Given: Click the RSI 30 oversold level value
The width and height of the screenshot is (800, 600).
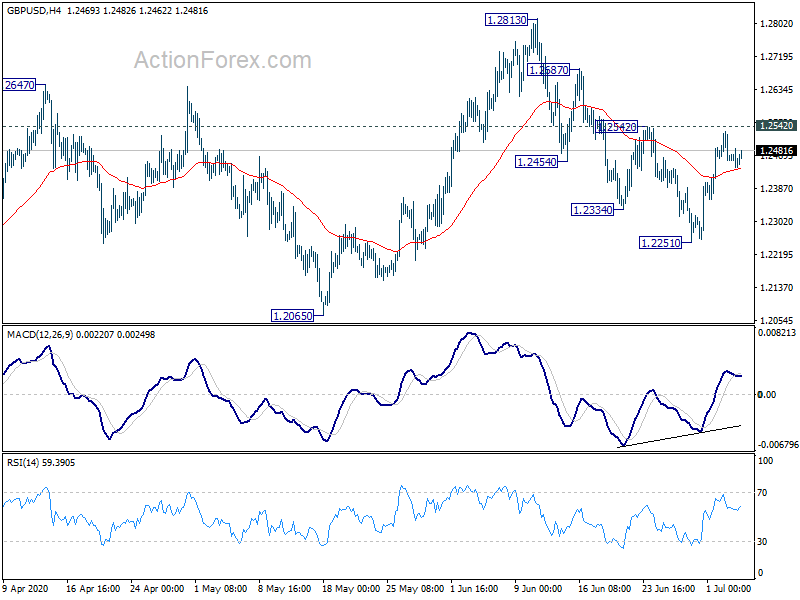Looking at the screenshot, I should [762, 542].
